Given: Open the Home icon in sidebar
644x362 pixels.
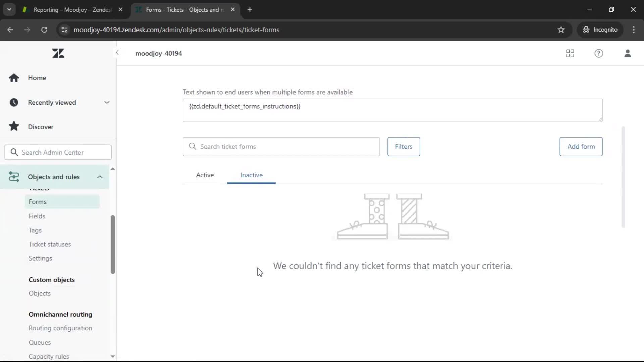Looking at the screenshot, I should [x=14, y=78].
